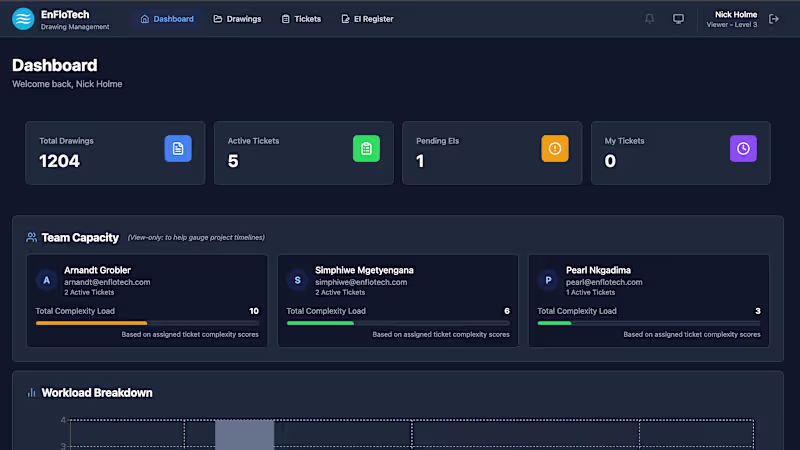Click Simphiwe's complexity load value 6
Viewport: 800px width, 450px height.
click(x=507, y=311)
